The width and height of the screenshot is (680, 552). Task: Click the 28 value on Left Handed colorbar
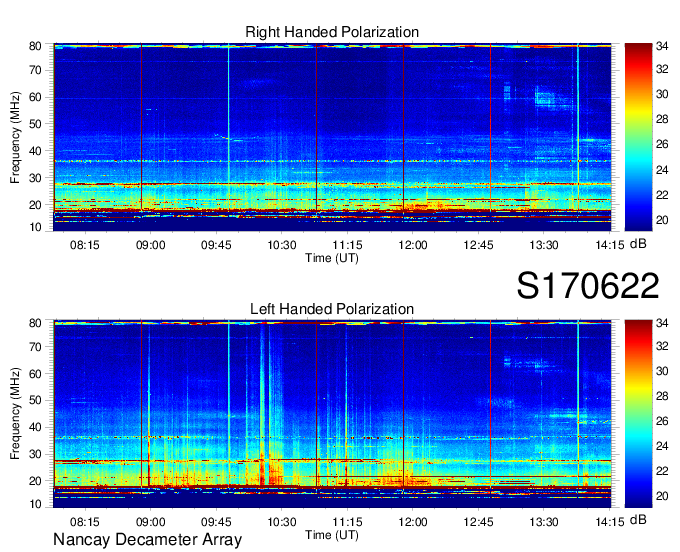(662, 396)
